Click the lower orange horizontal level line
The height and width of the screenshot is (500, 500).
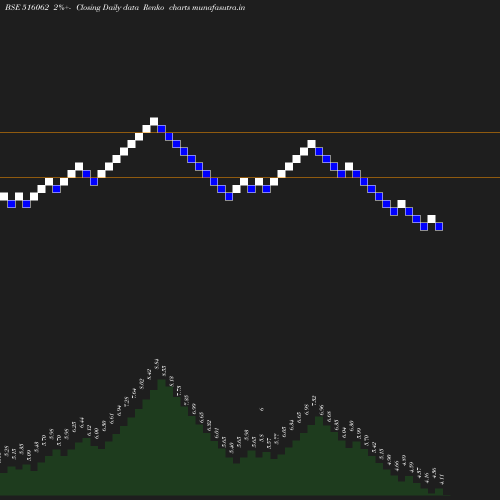(250, 178)
